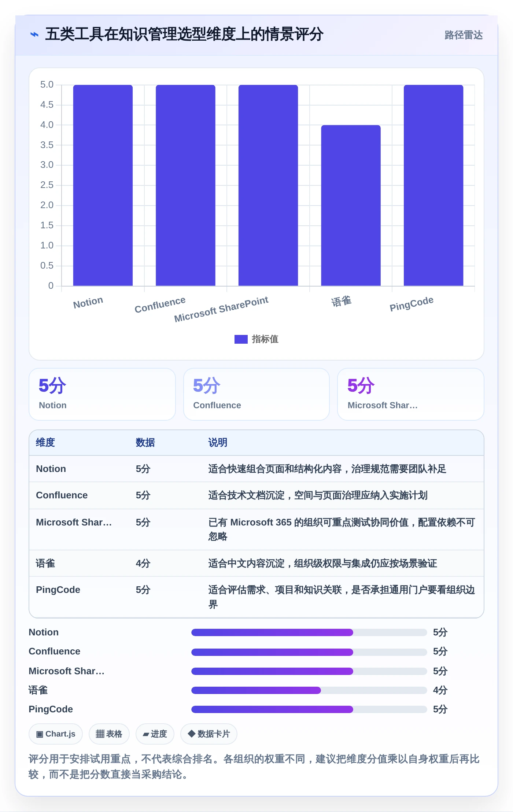Image resolution: width=513 pixels, height=812 pixels.
Task: Click the 数据 column header
Action: tap(145, 443)
